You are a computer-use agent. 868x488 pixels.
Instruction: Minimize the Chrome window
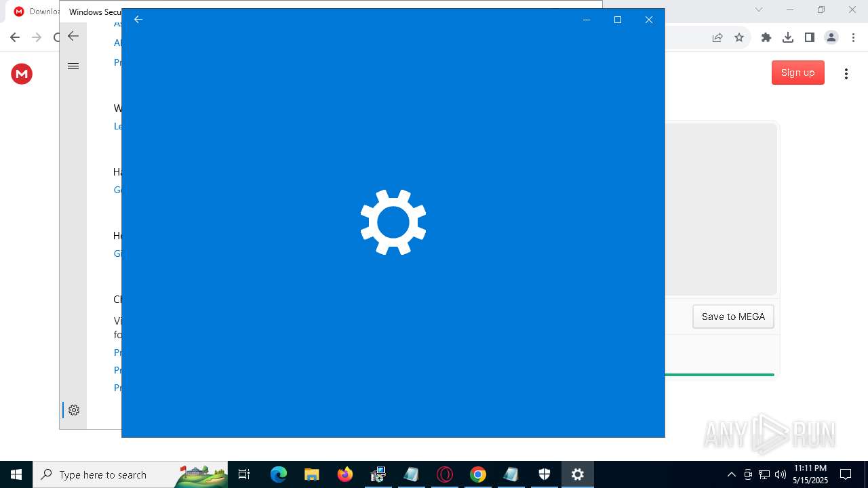tap(790, 9)
